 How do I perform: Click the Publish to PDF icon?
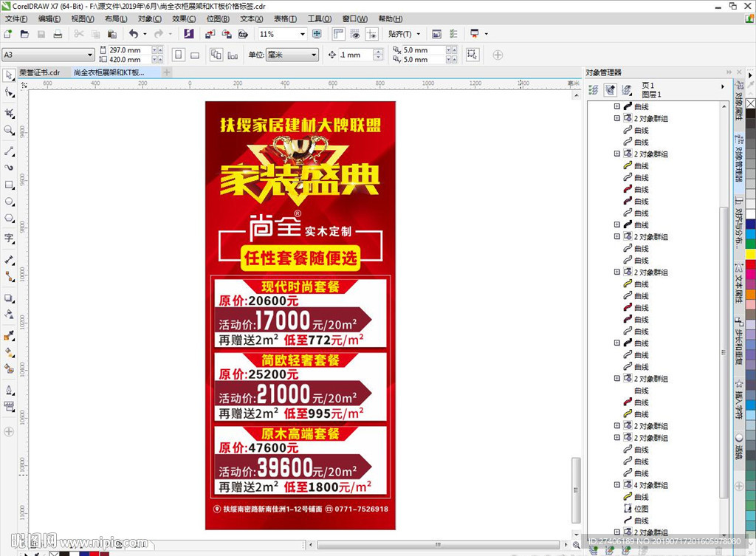243,34
